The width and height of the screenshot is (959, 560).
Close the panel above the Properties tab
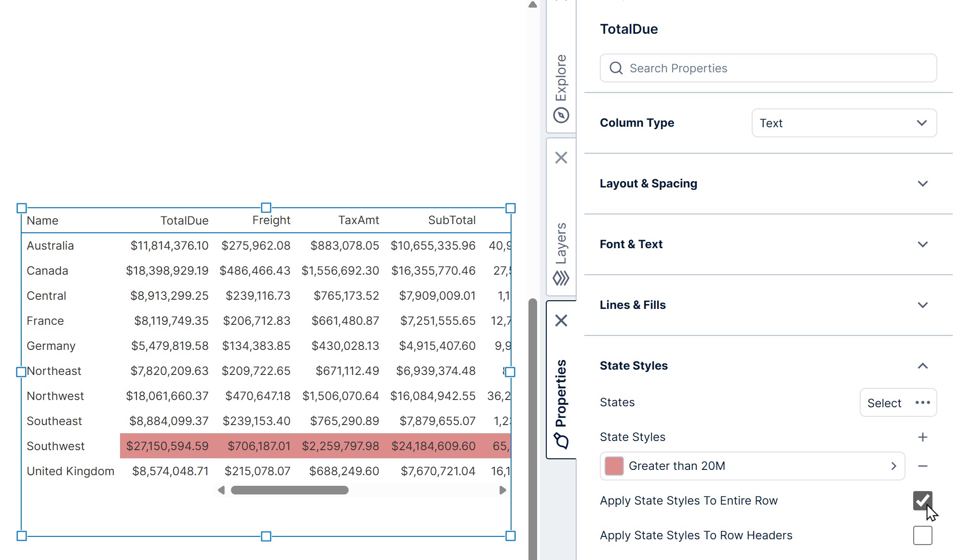click(561, 320)
